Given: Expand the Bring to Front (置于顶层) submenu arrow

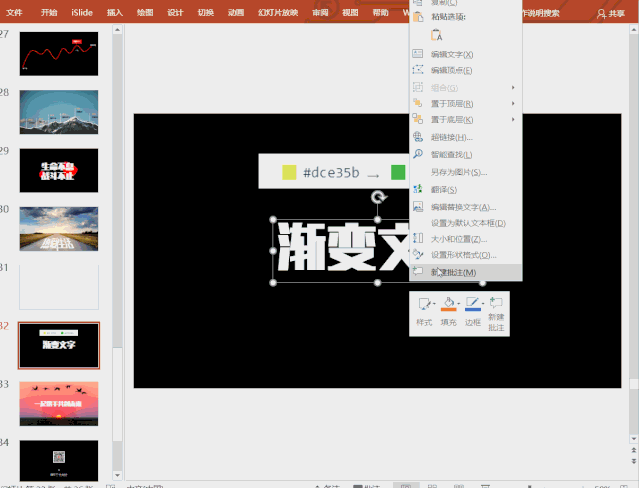Looking at the screenshot, I should pos(513,104).
